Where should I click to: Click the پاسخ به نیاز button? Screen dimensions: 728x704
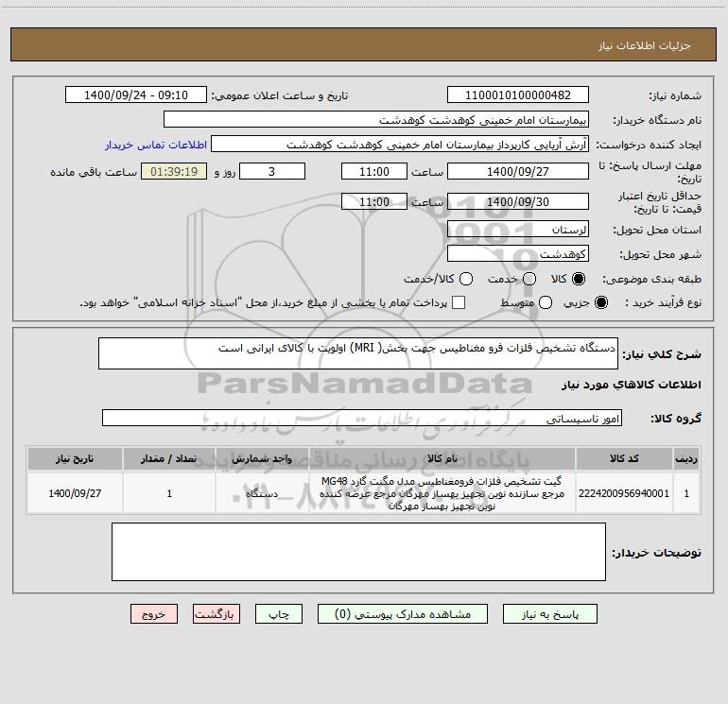pos(549,614)
